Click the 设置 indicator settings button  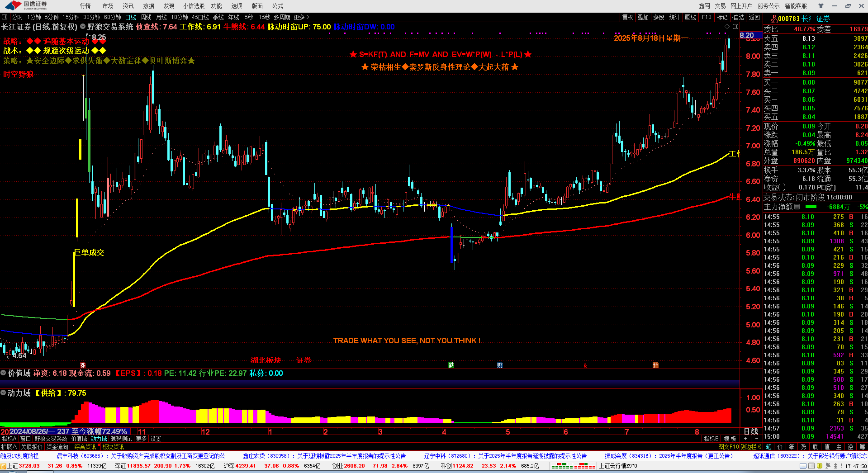156,439
